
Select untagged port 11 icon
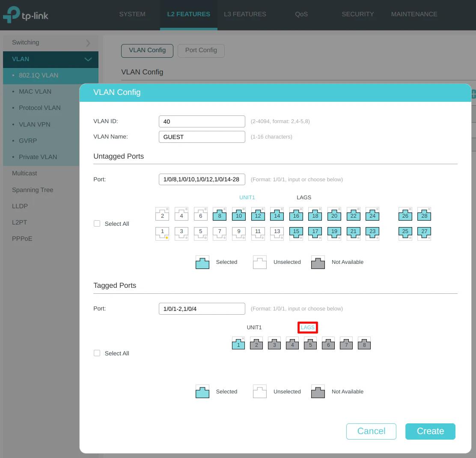(x=258, y=233)
